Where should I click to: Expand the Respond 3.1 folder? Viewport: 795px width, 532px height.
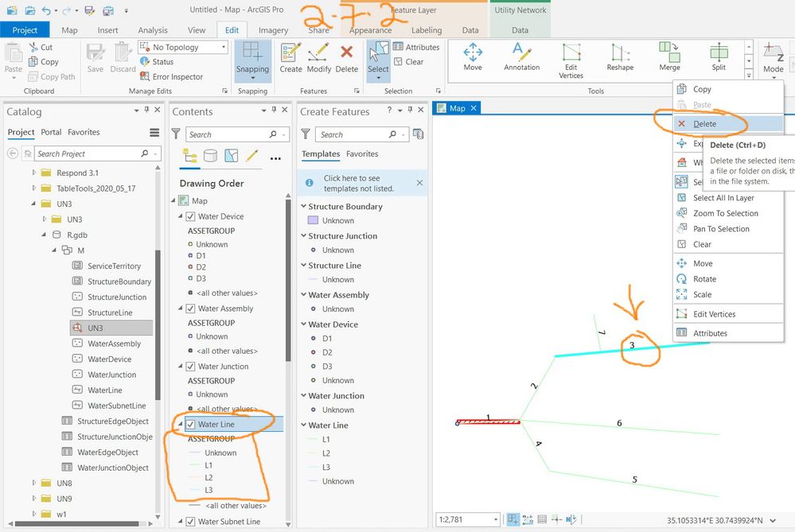click(34, 173)
